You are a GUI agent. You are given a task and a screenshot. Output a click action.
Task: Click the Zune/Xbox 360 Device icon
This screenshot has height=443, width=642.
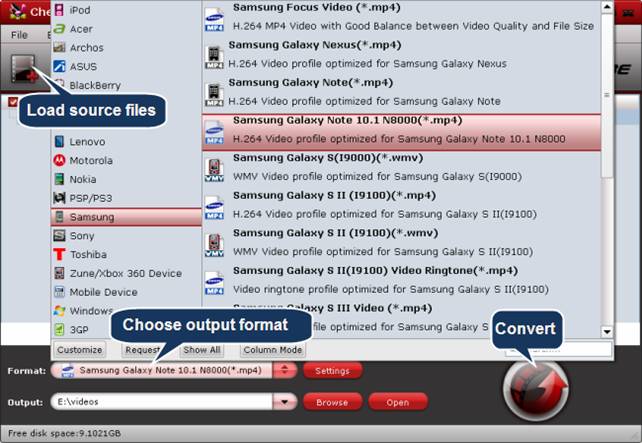tap(59, 273)
